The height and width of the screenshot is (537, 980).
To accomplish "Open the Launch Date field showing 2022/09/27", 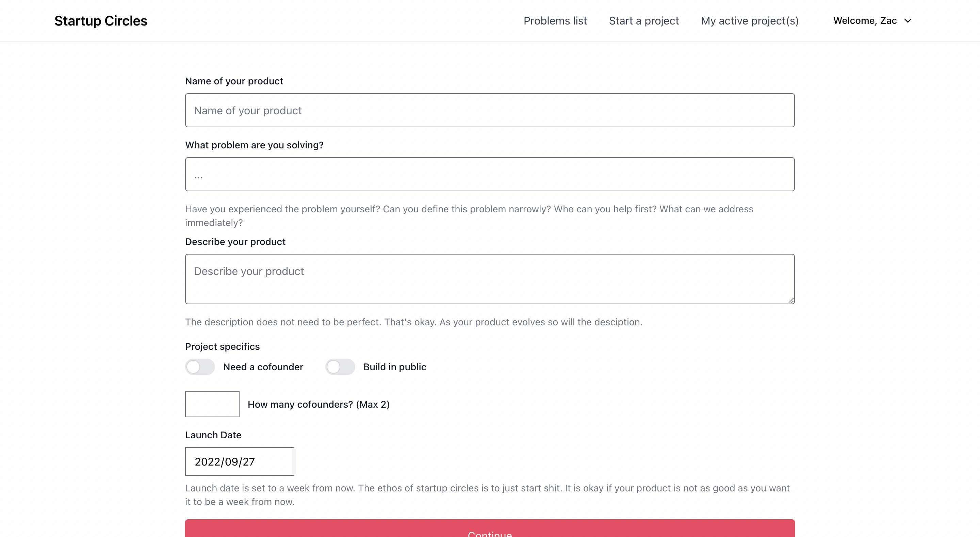I will [239, 461].
